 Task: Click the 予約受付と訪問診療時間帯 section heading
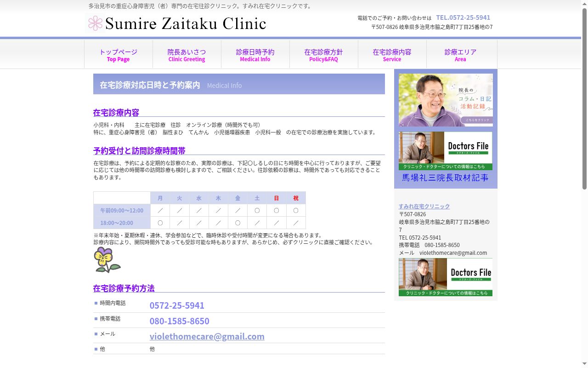(139, 151)
